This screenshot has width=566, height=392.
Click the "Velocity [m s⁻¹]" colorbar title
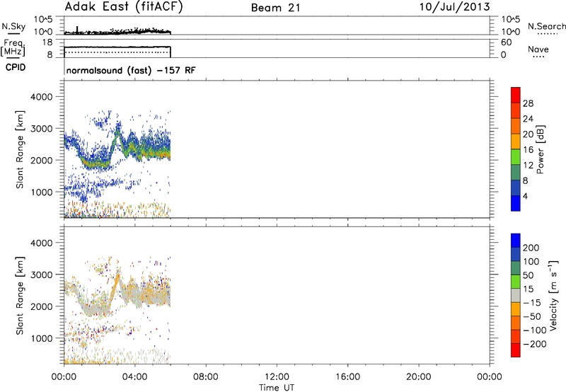[553, 295]
